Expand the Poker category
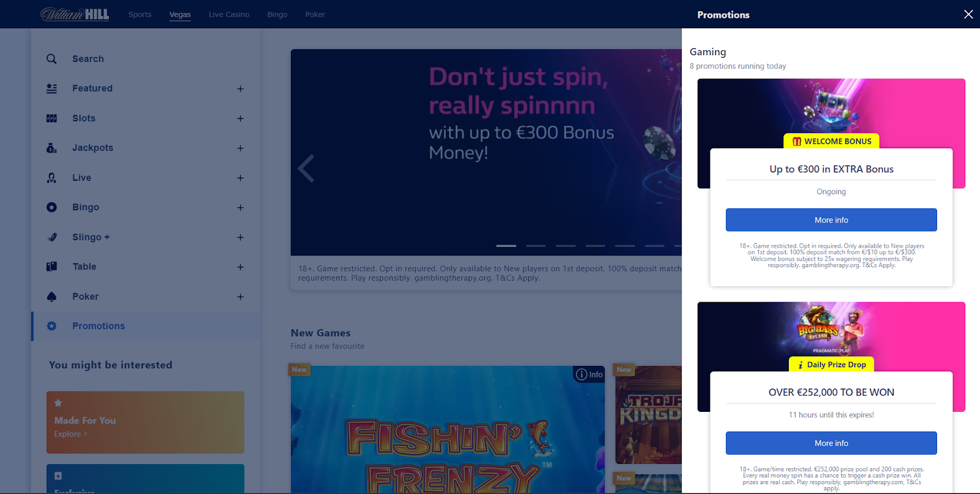This screenshot has height=494, width=980. pyautogui.click(x=241, y=297)
